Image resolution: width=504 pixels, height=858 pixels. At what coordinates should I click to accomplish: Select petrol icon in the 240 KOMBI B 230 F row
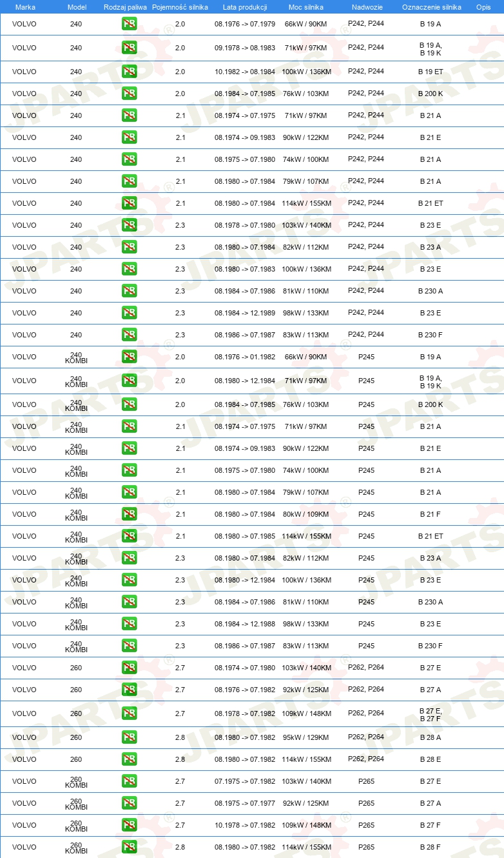(x=130, y=646)
